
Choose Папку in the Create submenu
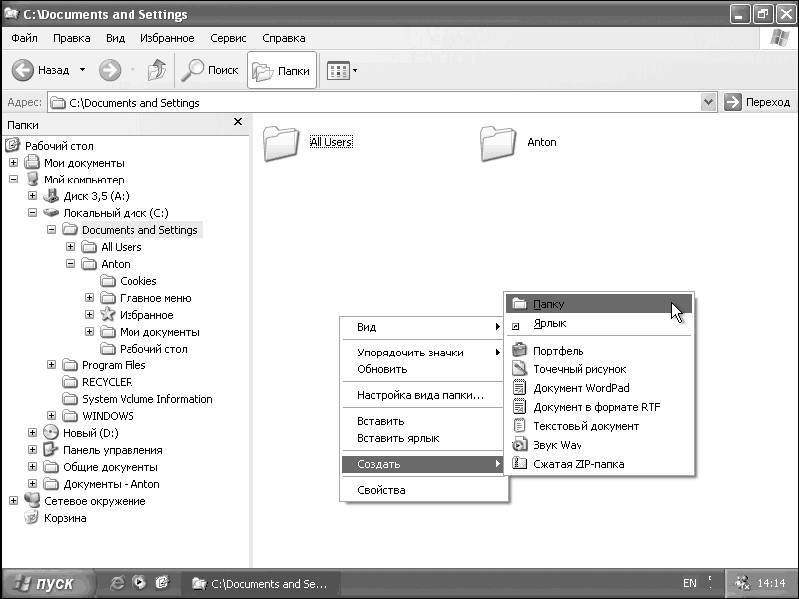click(x=548, y=304)
